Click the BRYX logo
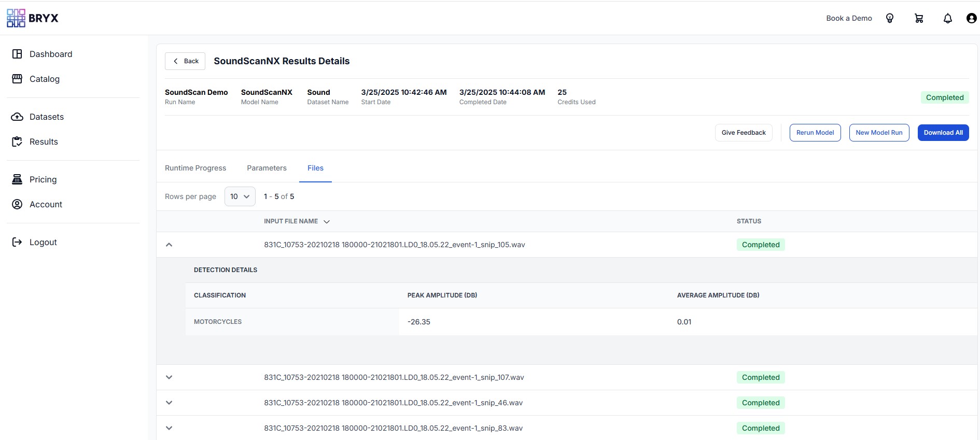980x440 pixels. 32,18
